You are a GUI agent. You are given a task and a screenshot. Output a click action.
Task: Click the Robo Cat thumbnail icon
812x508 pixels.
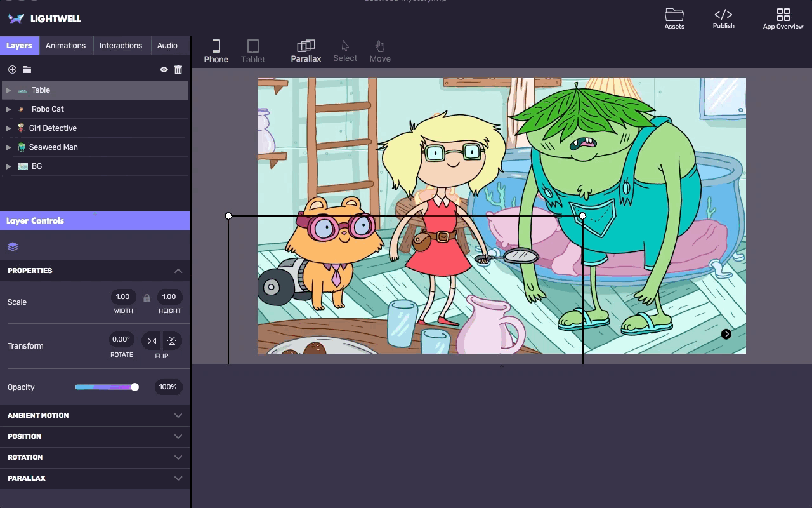click(x=22, y=109)
